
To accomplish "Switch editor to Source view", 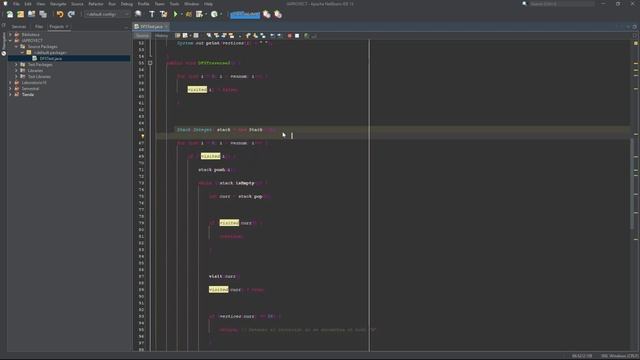I will point(142,36).
